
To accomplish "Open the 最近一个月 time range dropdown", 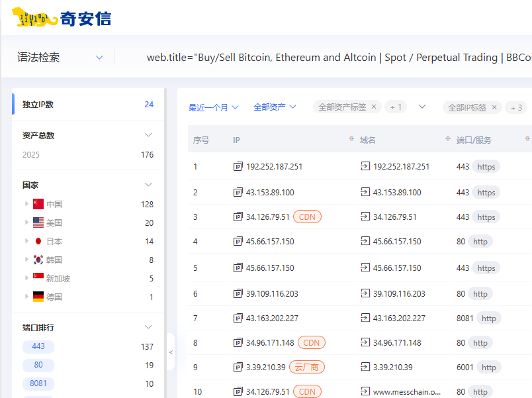I will point(214,107).
